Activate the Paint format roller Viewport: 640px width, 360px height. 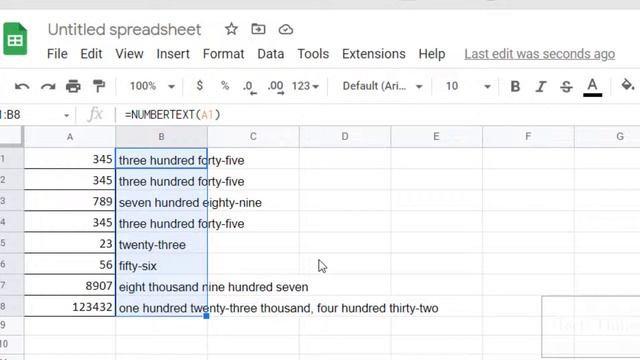pyautogui.click(x=99, y=87)
